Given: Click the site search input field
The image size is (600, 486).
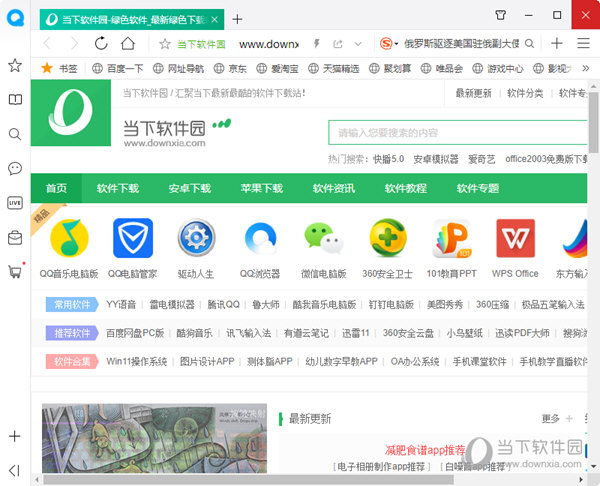Looking at the screenshot, I should (x=458, y=133).
